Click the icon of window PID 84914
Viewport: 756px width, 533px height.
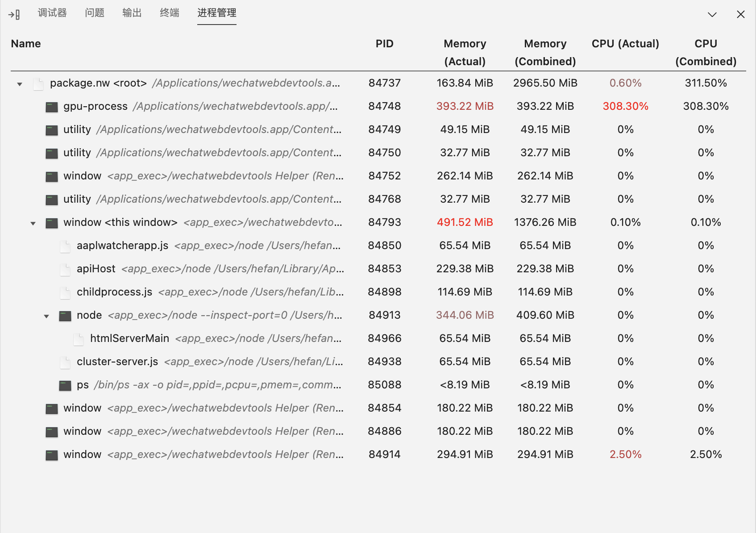tap(52, 455)
